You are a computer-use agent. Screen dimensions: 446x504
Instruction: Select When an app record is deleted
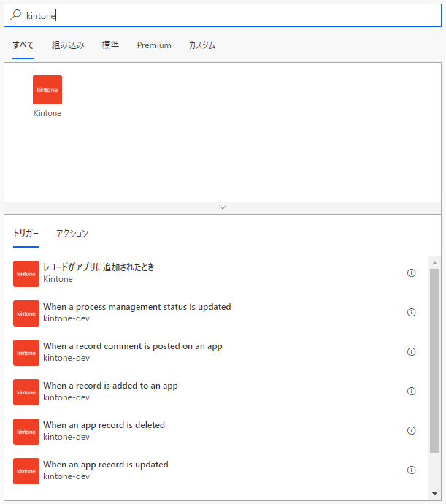pos(104,425)
